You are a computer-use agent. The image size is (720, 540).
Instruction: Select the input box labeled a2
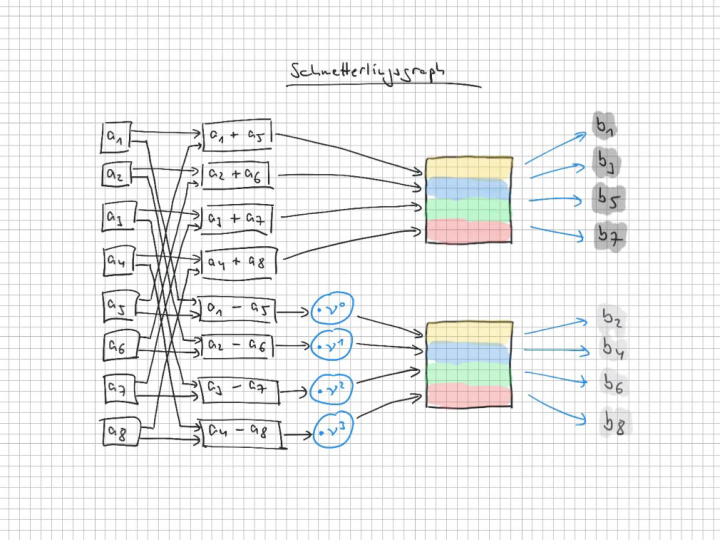pos(117,174)
